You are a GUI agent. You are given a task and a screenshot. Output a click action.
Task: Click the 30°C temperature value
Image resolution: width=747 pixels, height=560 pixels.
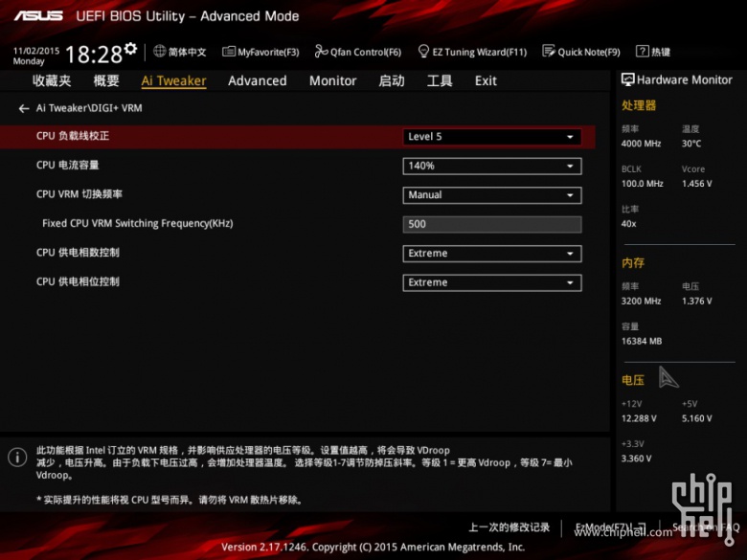click(x=691, y=144)
